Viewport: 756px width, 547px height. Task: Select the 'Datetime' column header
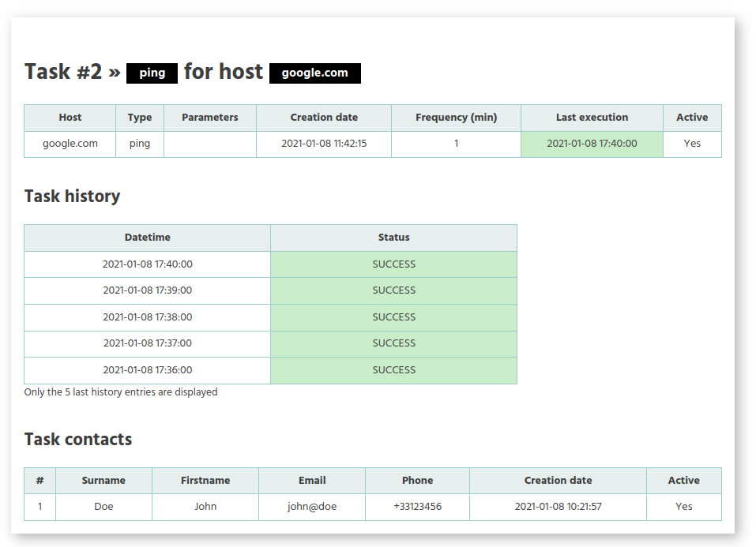click(148, 238)
